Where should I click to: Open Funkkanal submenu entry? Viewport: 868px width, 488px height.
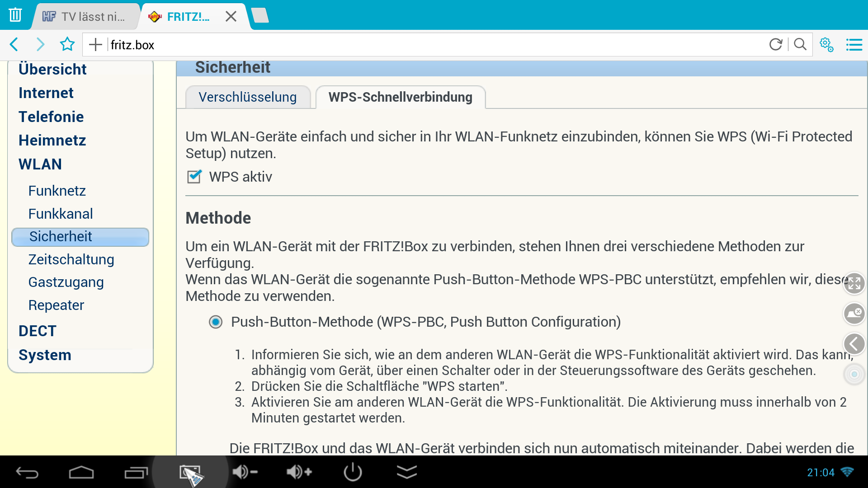pos(61,214)
